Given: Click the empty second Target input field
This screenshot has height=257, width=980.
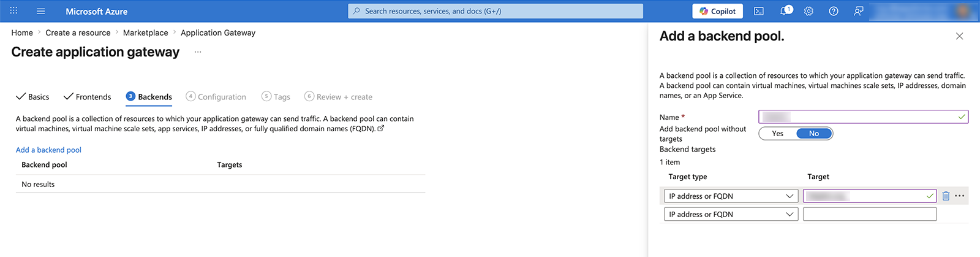Looking at the screenshot, I should point(870,214).
